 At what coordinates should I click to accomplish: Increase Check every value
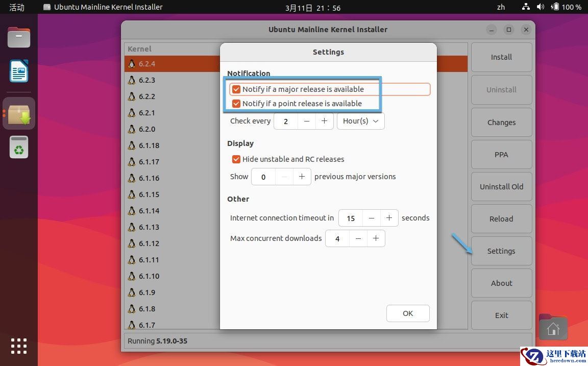pos(325,121)
